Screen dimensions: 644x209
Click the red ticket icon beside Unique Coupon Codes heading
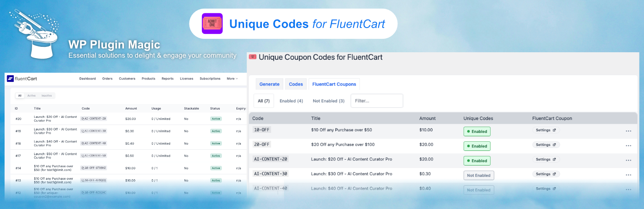click(x=252, y=56)
